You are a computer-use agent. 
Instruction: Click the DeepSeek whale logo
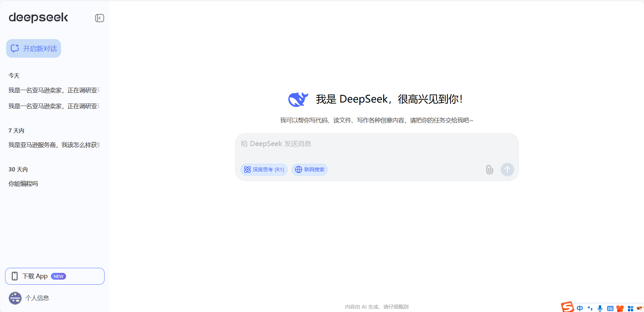pyautogui.click(x=298, y=99)
